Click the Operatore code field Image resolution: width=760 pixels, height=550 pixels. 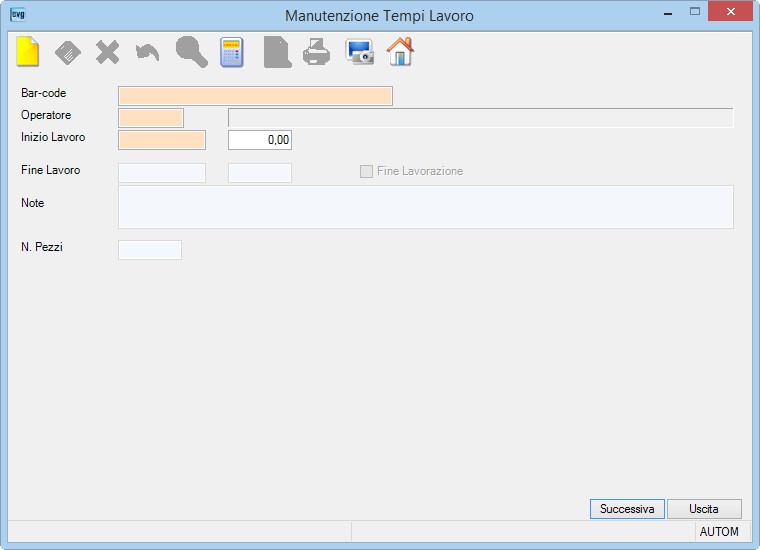[151, 118]
